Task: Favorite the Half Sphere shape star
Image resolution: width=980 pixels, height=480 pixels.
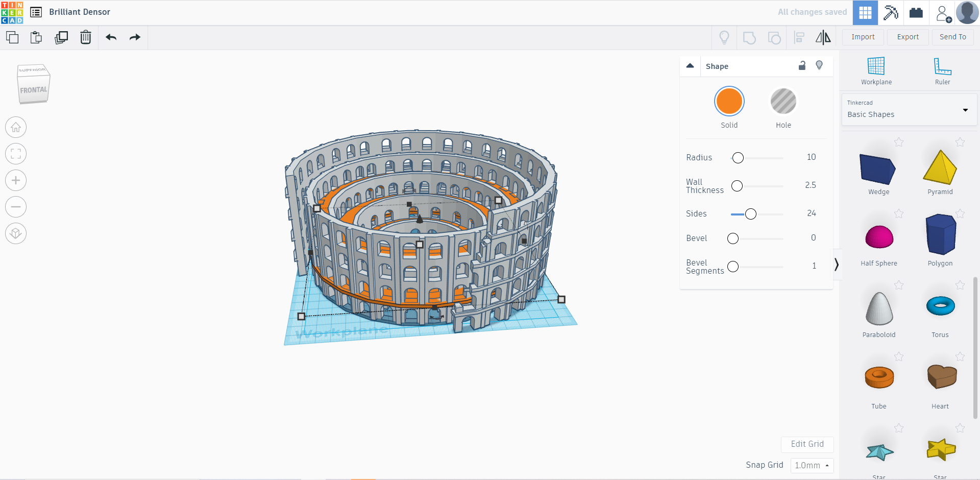Action: click(899, 213)
